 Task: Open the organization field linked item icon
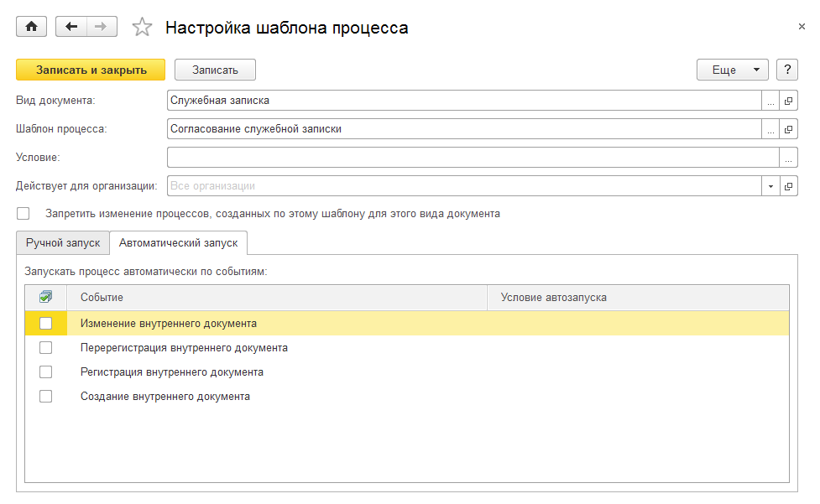pos(788,186)
